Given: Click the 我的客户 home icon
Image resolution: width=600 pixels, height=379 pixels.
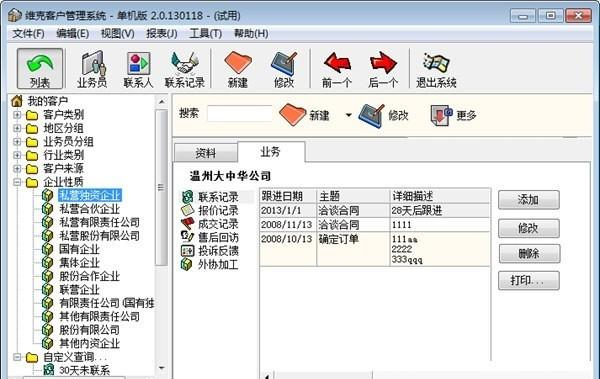Looking at the screenshot, I should 17,101.
